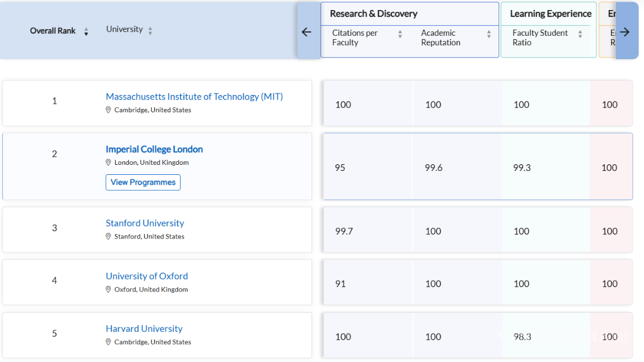Click the left arrow scroll button

pos(306,32)
